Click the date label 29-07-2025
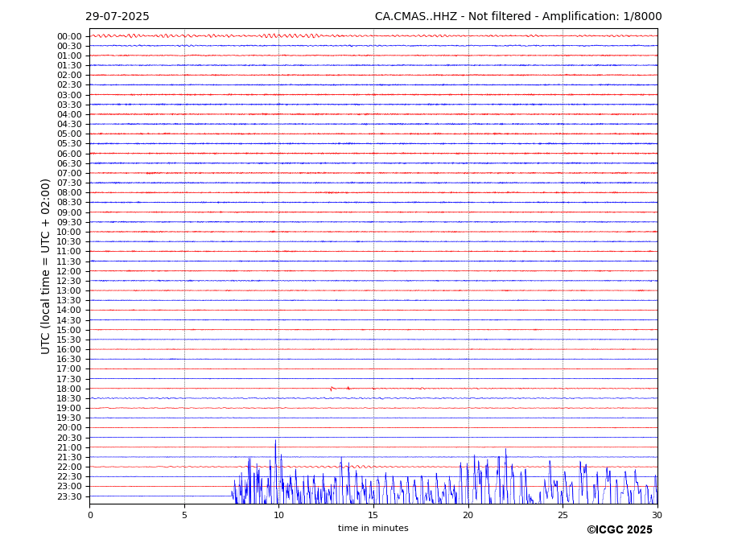 117,17
